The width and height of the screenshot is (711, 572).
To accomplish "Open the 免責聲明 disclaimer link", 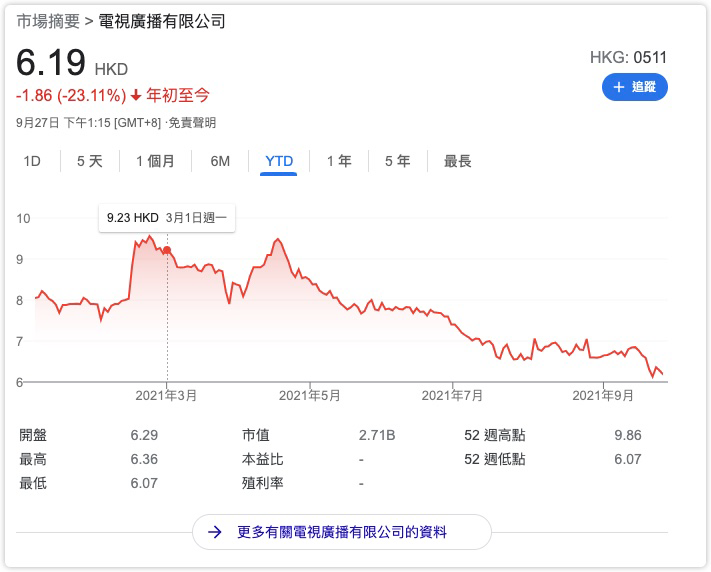I will pyautogui.click(x=192, y=122).
